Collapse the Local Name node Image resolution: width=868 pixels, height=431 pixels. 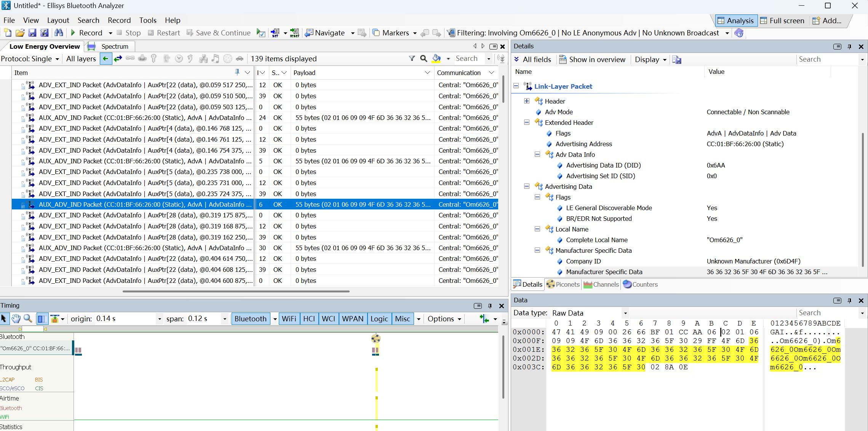(x=537, y=229)
